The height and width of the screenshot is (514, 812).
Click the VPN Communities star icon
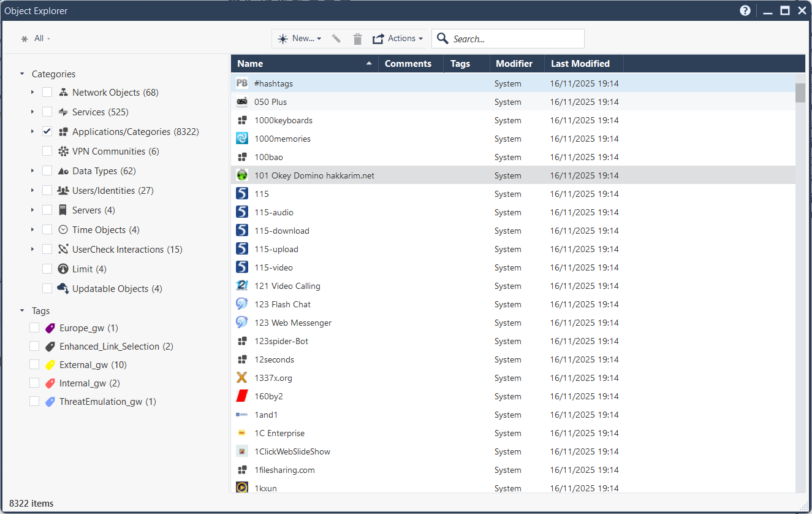tap(63, 152)
